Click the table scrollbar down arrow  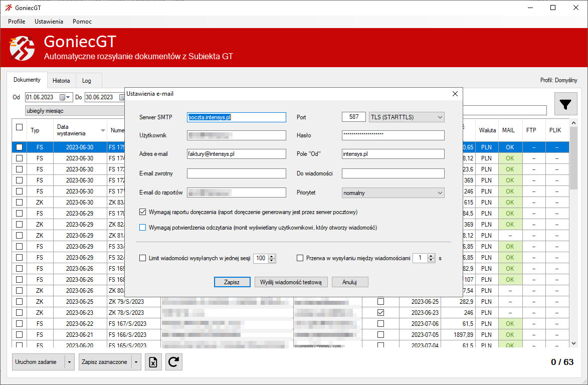(x=573, y=343)
